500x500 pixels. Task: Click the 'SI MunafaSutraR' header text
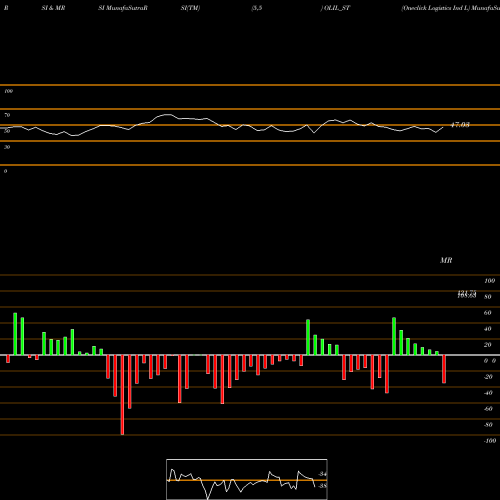point(123,8)
